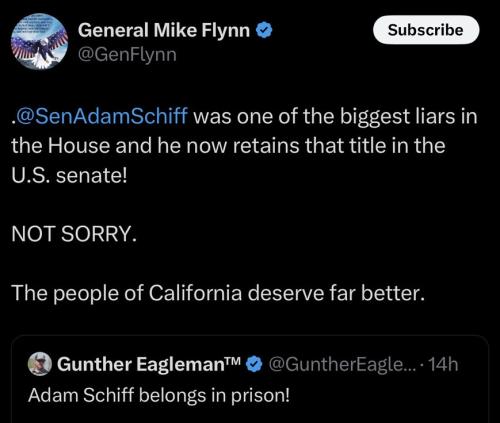Click the Subscribe button

[x=426, y=30]
